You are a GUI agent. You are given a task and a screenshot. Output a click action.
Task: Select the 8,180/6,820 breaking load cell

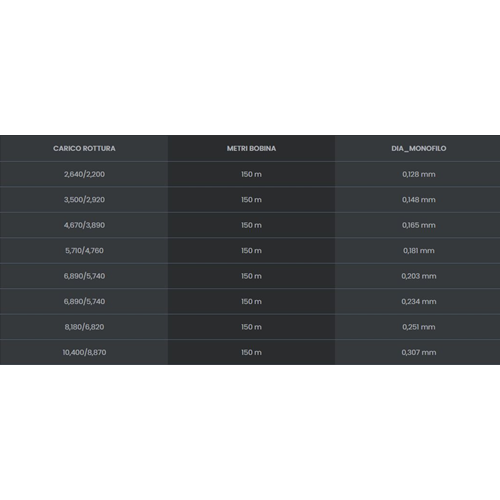(84, 327)
